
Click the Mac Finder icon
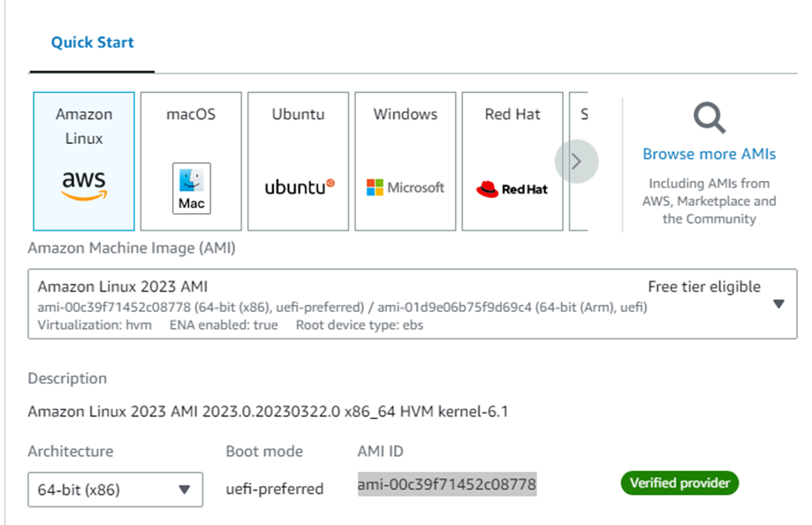[x=192, y=188]
